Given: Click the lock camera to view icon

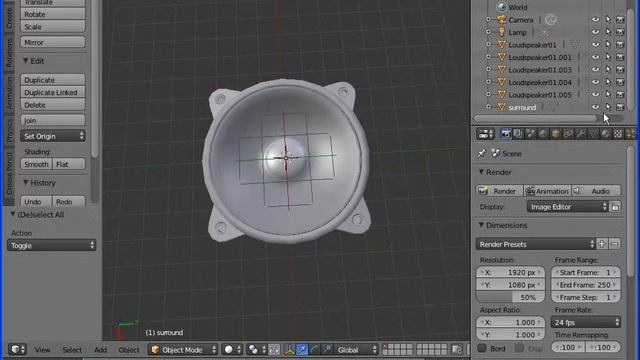Looking at the screenshot, I should (457, 349).
